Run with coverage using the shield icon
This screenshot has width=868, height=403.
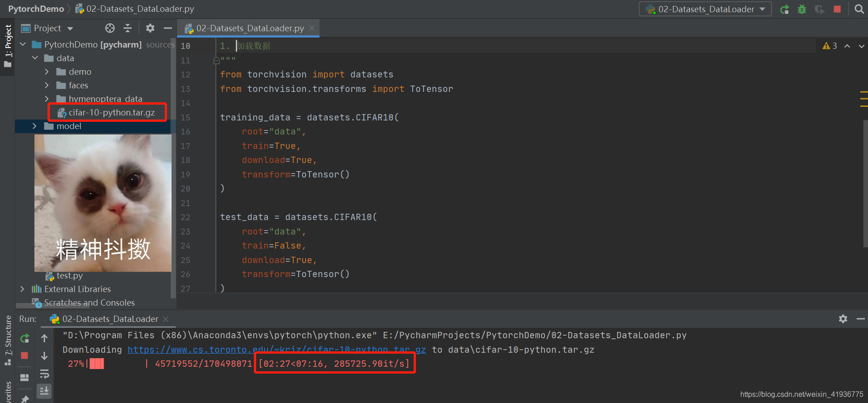tap(819, 9)
